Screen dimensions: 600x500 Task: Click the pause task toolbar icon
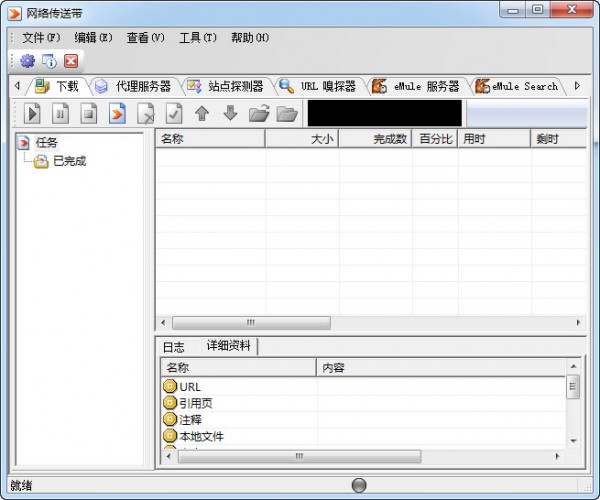[60, 113]
